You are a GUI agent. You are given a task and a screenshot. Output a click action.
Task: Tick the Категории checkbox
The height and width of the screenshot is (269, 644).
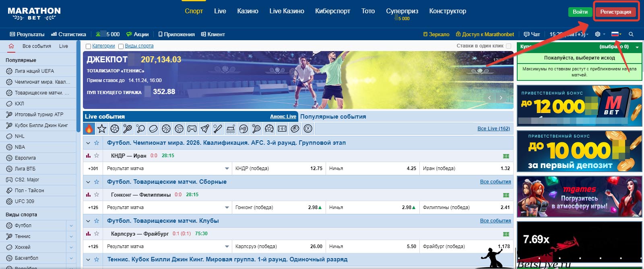(88, 46)
